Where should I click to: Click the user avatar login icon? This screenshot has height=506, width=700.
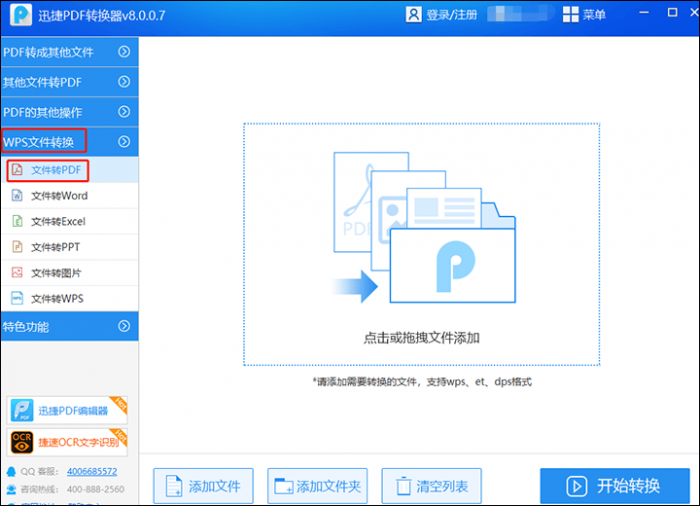pyautogui.click(x=413, y=15)
